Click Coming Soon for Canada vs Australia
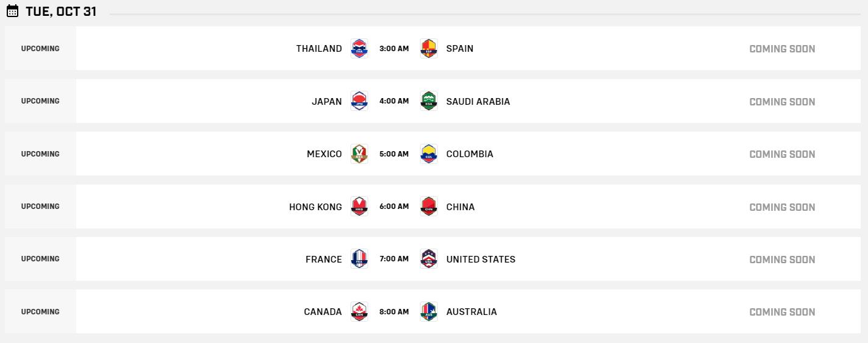 tap(782, 312)
